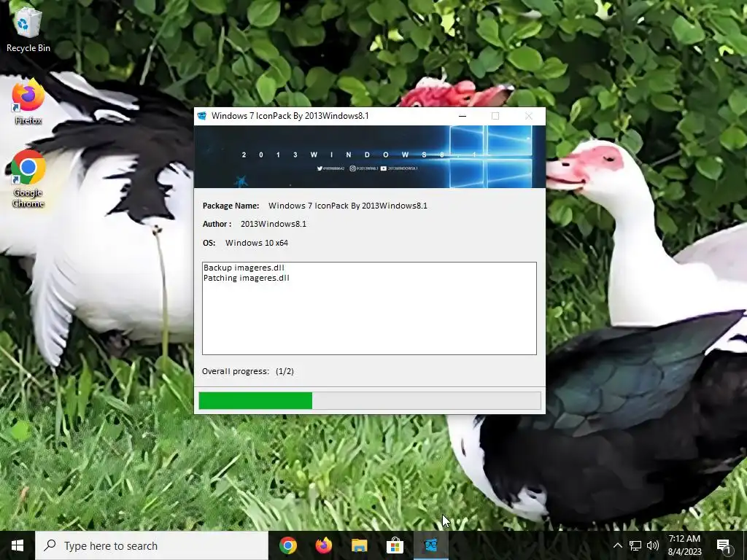This screenshot has width=747, height=560.
Task: Launch Firefox from the taskbar
Action: pos(323,545)
